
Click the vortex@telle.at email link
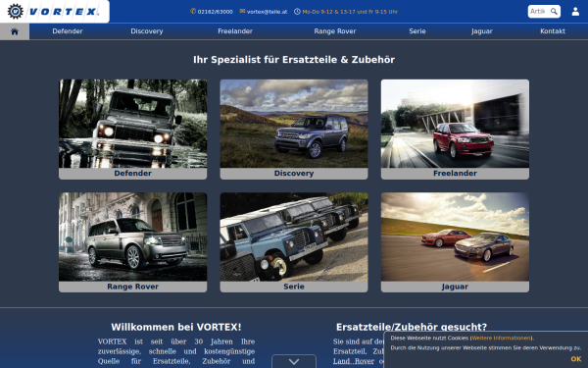[267, 12]
